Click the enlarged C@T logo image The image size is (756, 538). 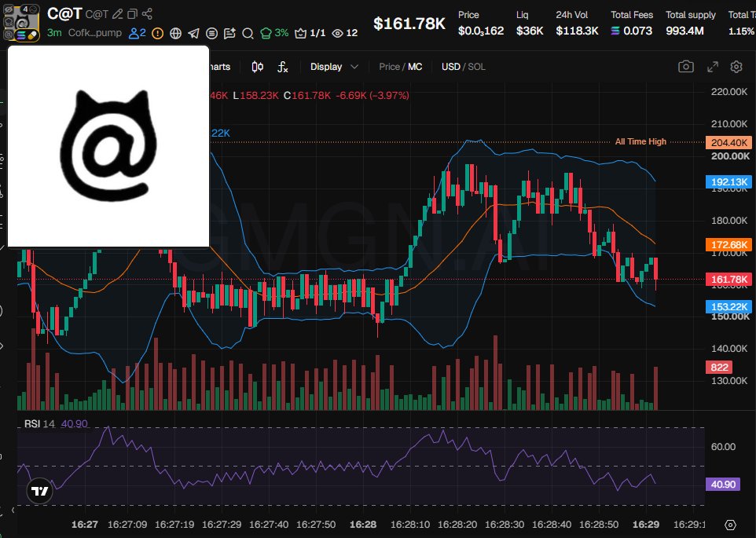coord(108,146)
